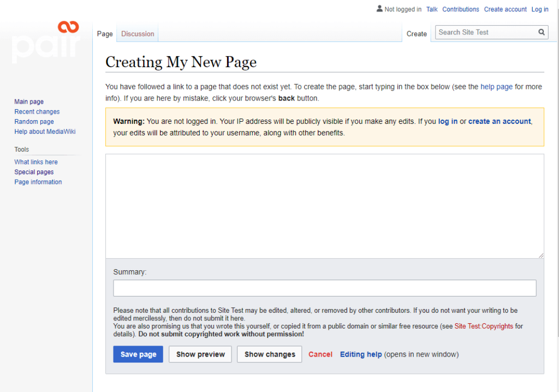Grab the text area resize handle
The height and width of the screenshot is (392, 559).
click(541, 255)
